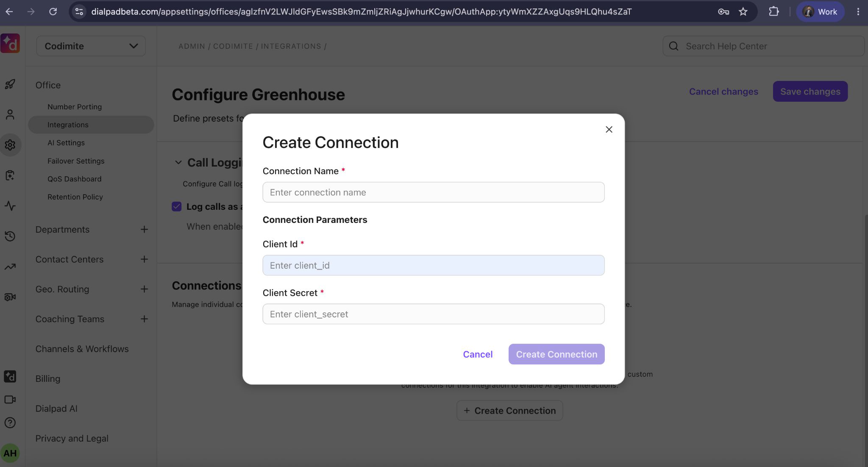868x467 pixels.
Task: Toggle the Log calls checkbox
Action: click(177, 206)
